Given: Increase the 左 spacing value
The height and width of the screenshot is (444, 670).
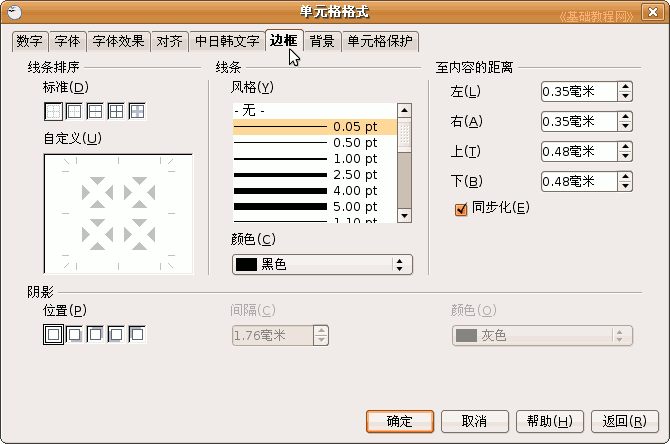Looking at the screenshot, I should pyautogui.click(x=625, y=87).
